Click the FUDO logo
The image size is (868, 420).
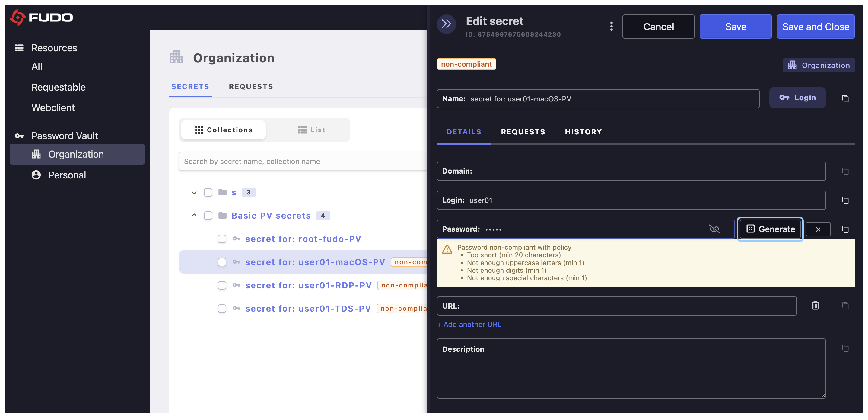pos(41,17)
